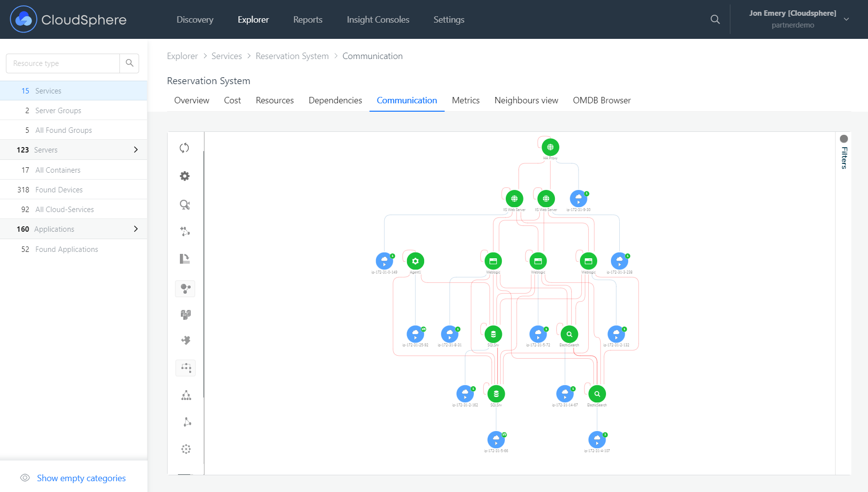
Task: Choose the triangle force layout icon
Action: point(187,422)
